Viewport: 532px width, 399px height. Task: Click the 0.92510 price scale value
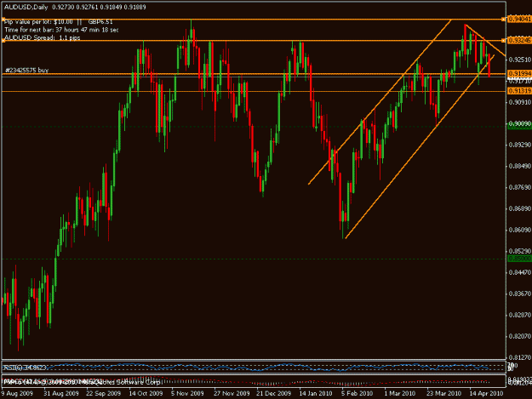[x=520, y=60]
